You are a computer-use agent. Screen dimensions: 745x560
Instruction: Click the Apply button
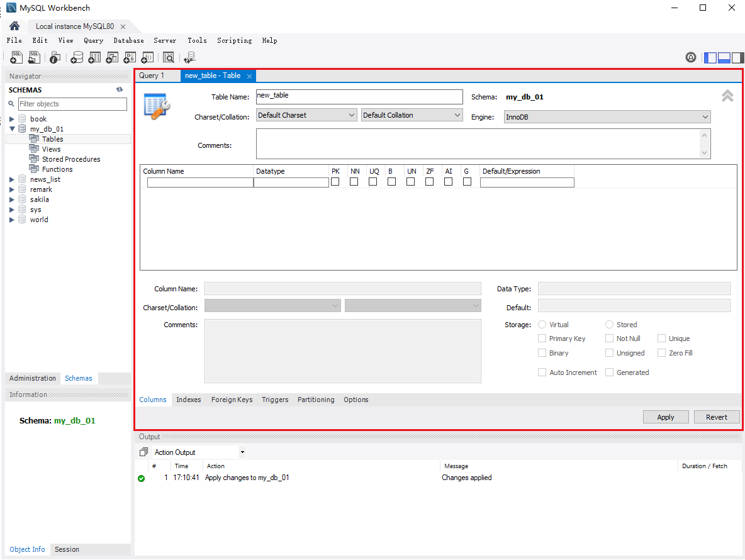tap(666, 417)
